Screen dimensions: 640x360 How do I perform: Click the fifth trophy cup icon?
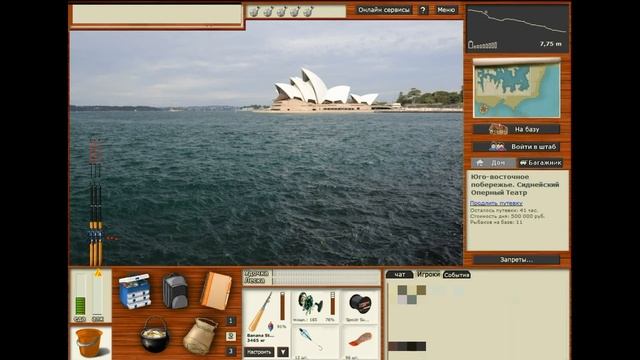(308, 11)
